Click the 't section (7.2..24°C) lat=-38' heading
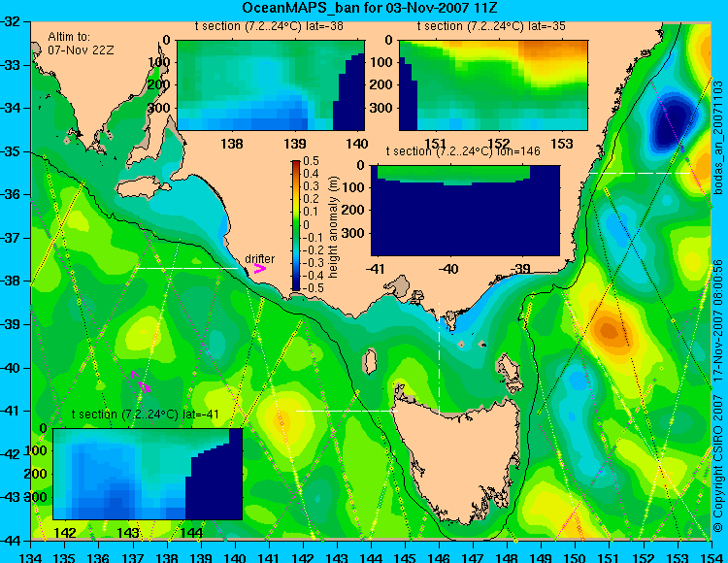728x563 pixels. pyautogui.click(x=269, y=26)
